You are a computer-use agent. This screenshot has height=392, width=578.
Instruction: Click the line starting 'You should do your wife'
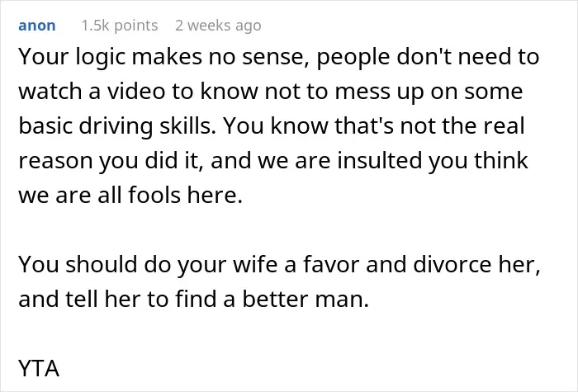(279, 265)
